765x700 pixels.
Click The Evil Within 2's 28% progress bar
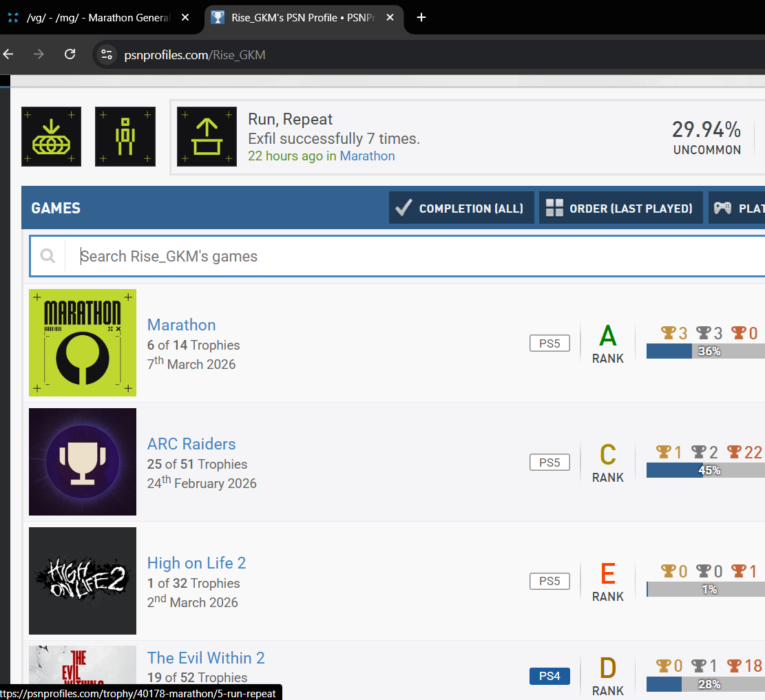click(706, 684)
